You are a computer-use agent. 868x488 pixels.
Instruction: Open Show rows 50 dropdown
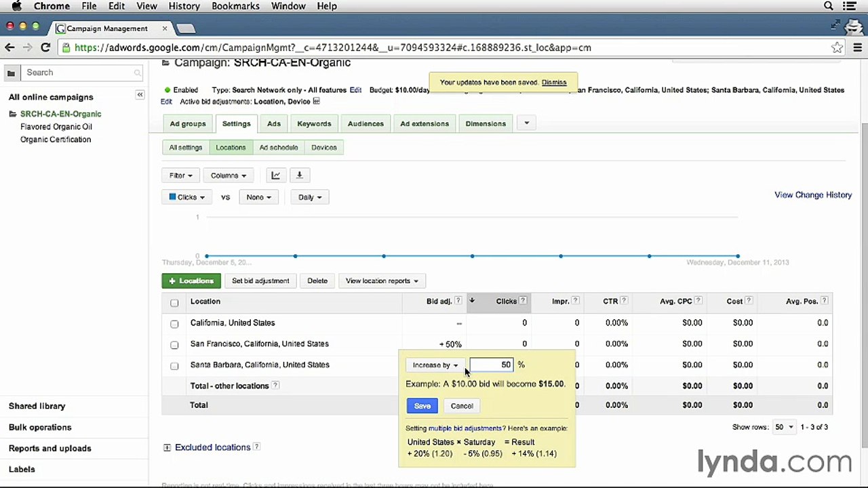coord(785,427)
